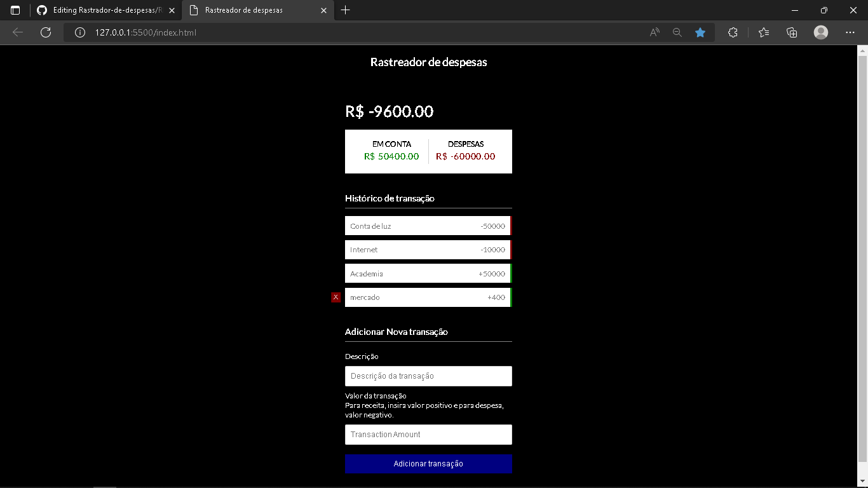Open the Settings and more menu
This screenshot has width=868, height=488.
(x=850, y=32)
